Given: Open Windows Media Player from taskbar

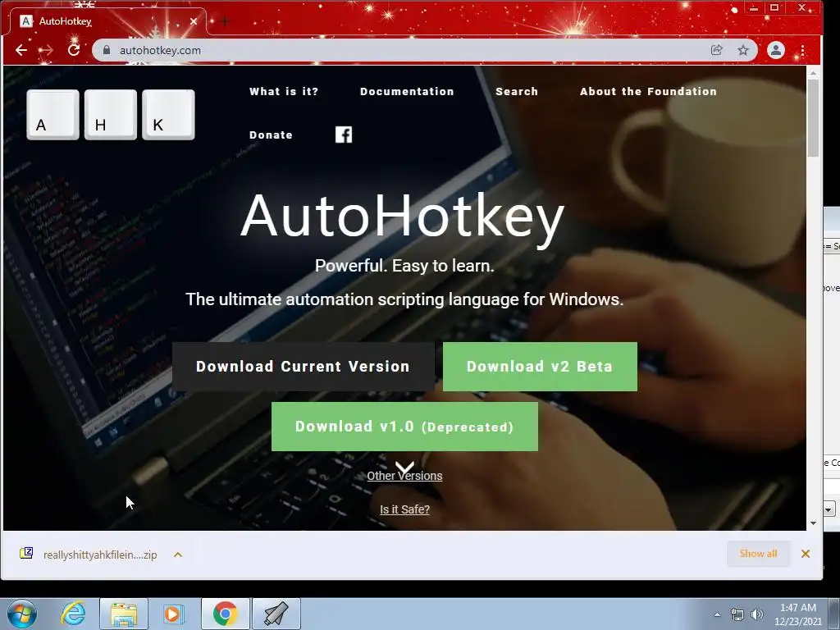Looking at the screenshot, I should point(173,614).
